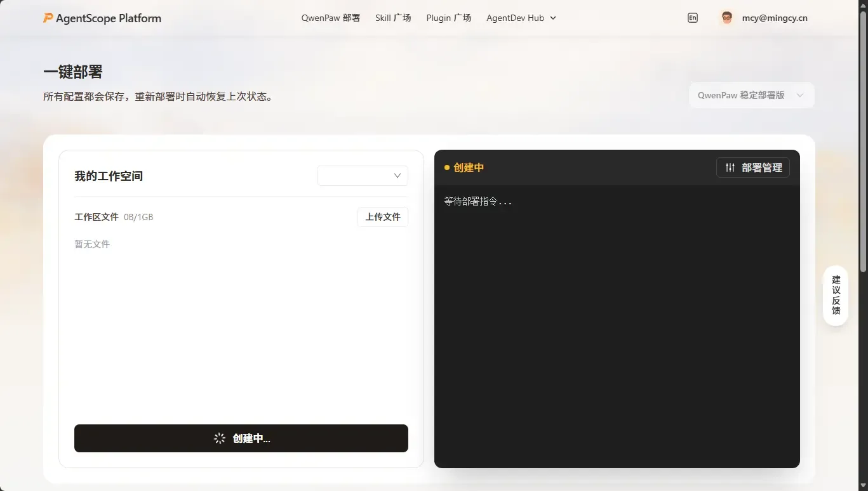
Task: Open the empty workspace selector dropdown
Action: (363, 176)
